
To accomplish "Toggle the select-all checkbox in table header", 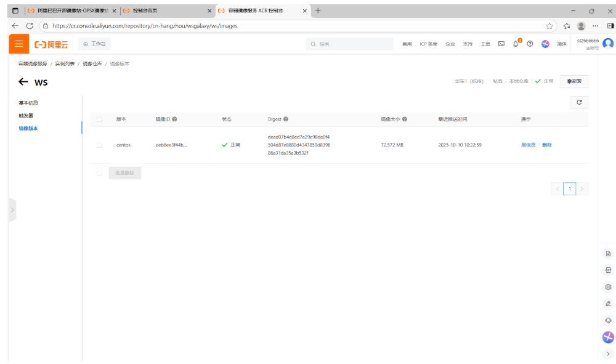I will tap(99, 119).
